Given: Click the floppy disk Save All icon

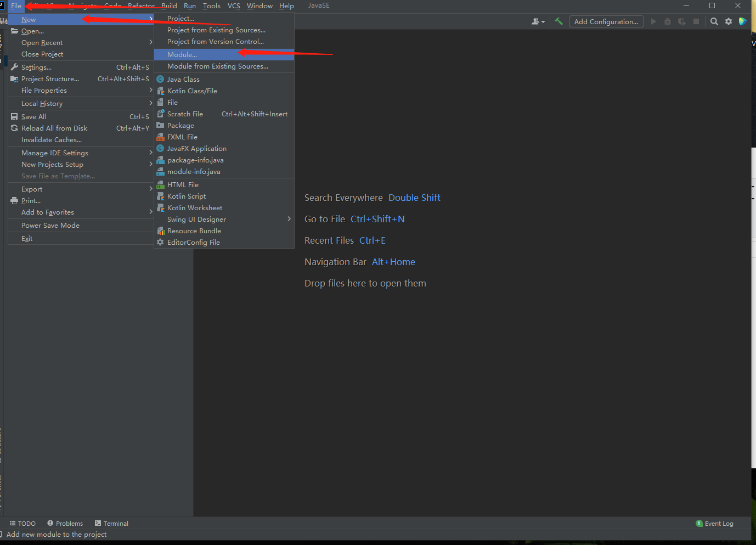Looking at the screenshot, I should coord(15,117).
